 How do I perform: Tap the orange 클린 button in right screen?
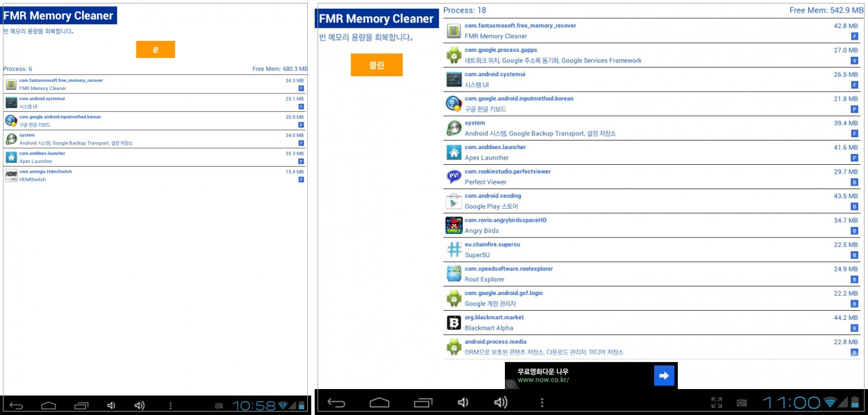[376, 65]
